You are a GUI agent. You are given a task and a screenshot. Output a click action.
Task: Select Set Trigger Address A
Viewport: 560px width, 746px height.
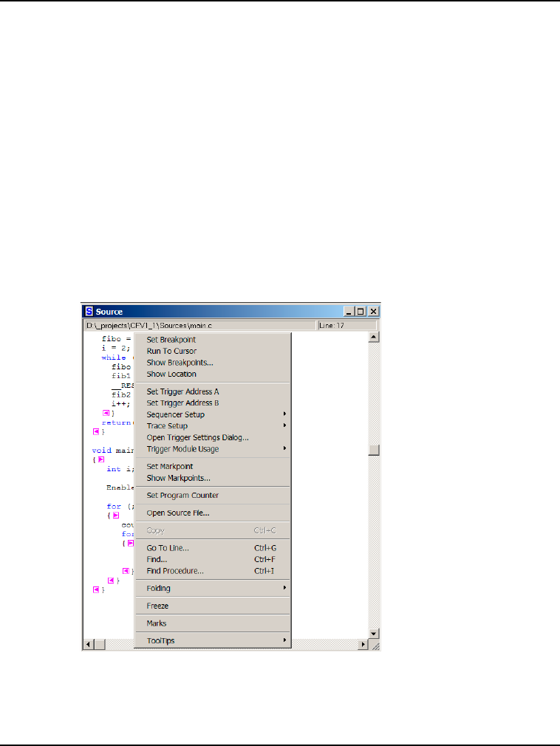(213, 391)
